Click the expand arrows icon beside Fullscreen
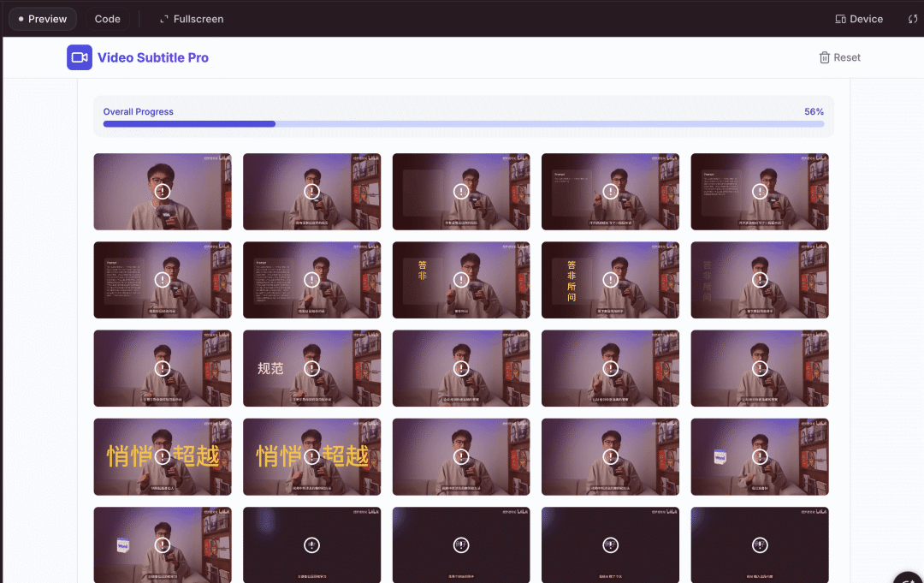924x583 pixels. 164,19
